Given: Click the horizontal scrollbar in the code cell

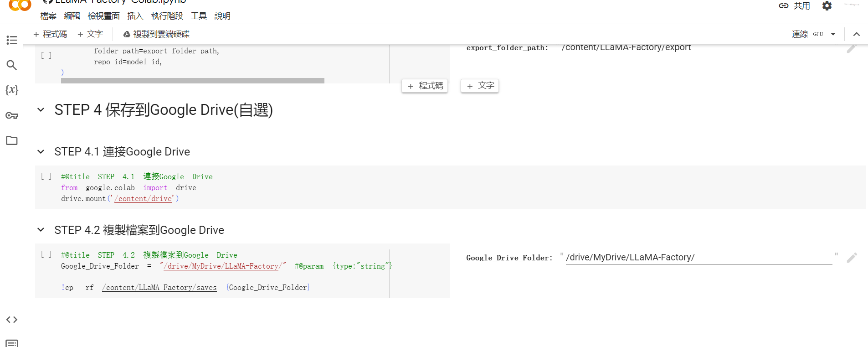Looking at the screenshot, I should [x=193, y=81].
